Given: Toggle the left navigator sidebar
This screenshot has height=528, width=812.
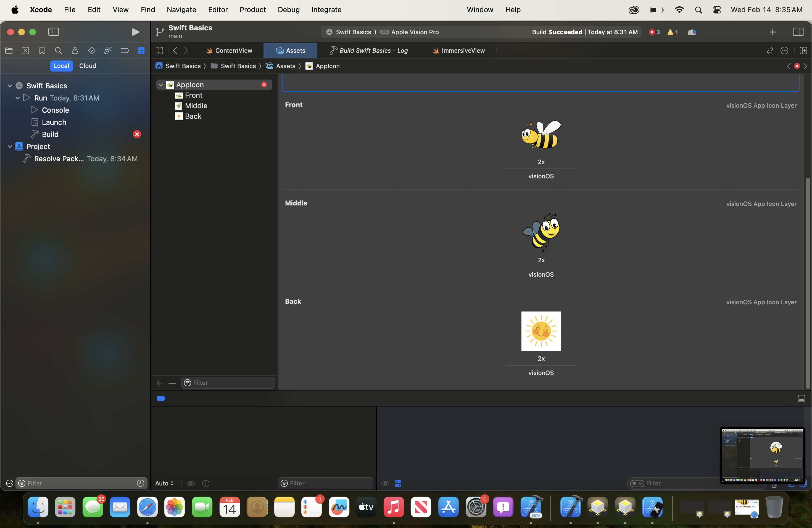Looking at the screenshot, I should point(54,32).
